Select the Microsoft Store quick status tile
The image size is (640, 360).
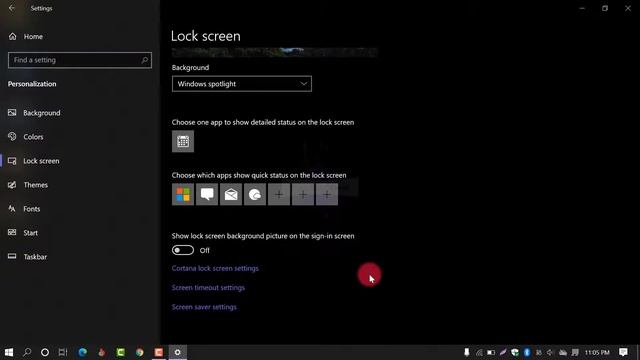(x=183, y=194)
